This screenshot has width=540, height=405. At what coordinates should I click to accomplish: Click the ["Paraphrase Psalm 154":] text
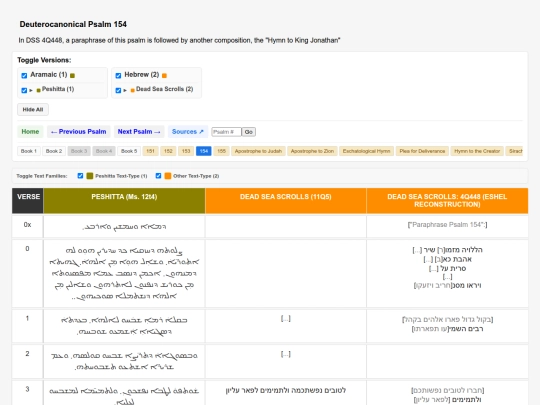tap(447, 225)
